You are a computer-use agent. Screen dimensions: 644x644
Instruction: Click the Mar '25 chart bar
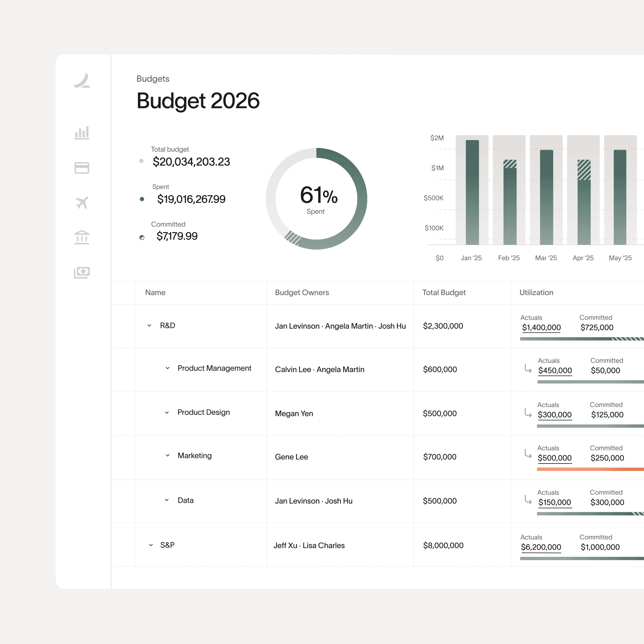(x=546, y=197)
